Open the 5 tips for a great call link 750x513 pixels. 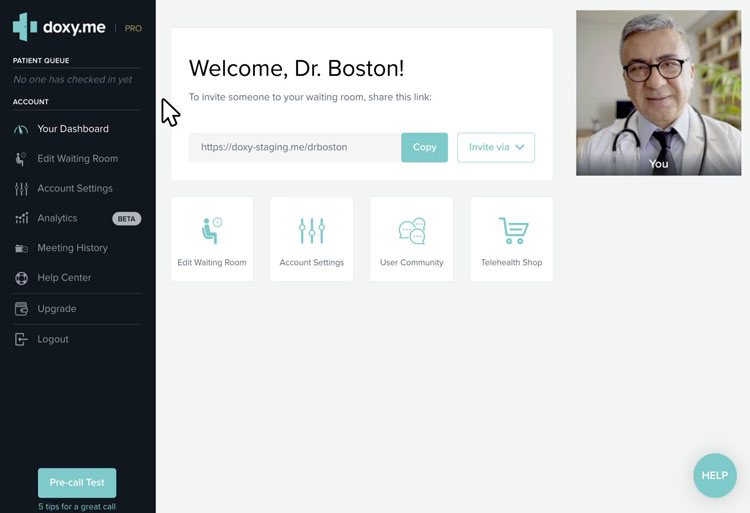[77, 507]
